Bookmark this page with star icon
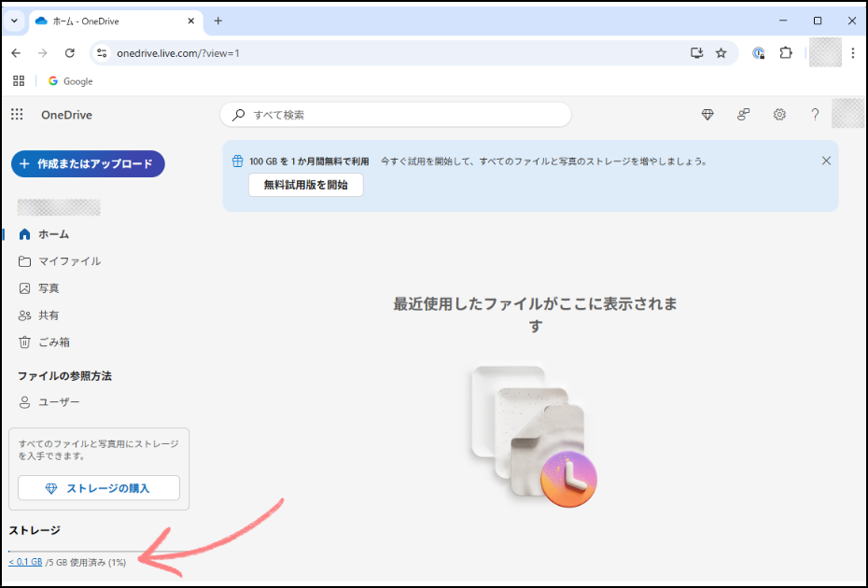This screenshot has width=868, height=588. point(721,53)
